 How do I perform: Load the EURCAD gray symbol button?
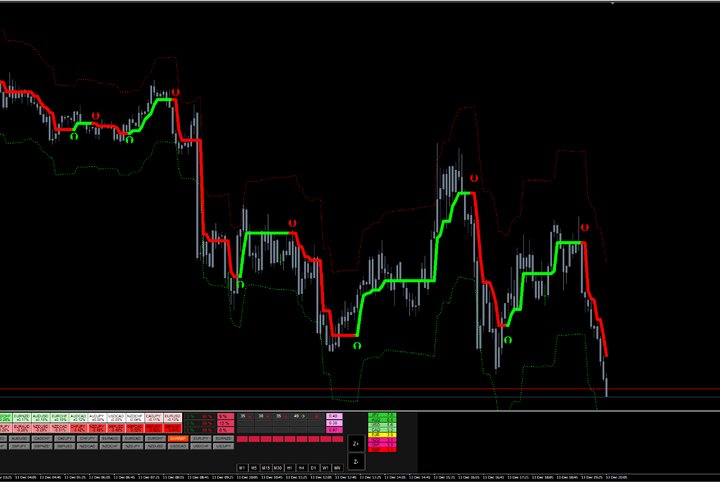pyautogui.click(x=133, y=438)
